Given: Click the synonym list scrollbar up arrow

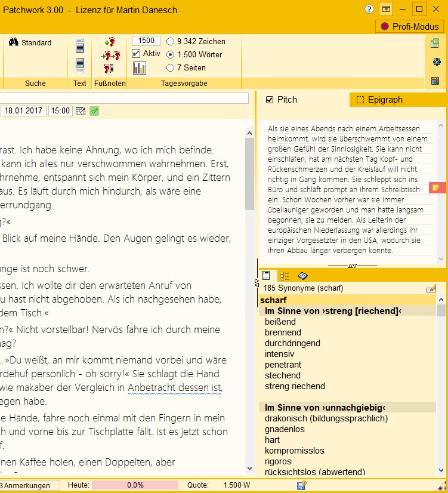Looking at the screenshot, I should (441, 300).
